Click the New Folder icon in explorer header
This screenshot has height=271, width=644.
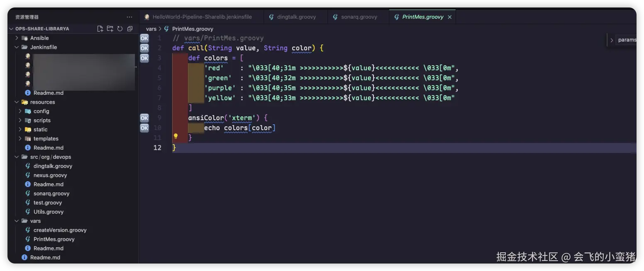(x=110, y=29)
